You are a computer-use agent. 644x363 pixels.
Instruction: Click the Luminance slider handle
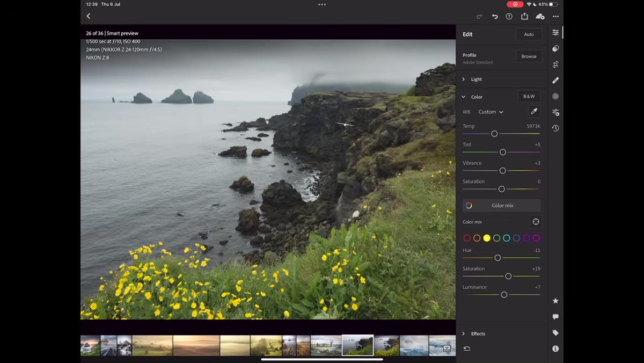(504, 295)
